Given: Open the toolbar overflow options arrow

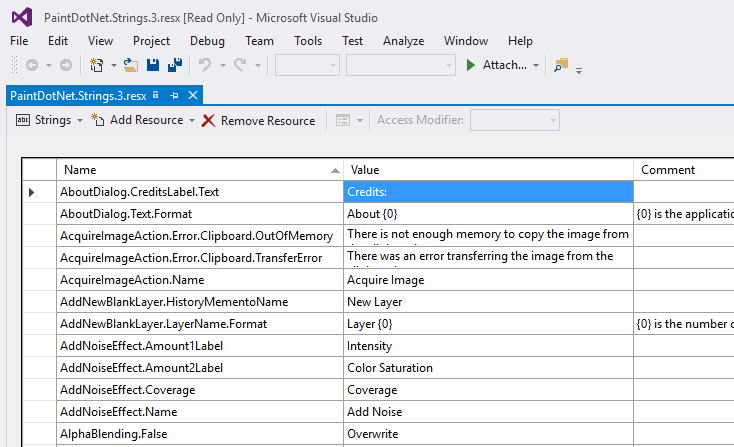Looking at the screenshot, I should point(579,71).
